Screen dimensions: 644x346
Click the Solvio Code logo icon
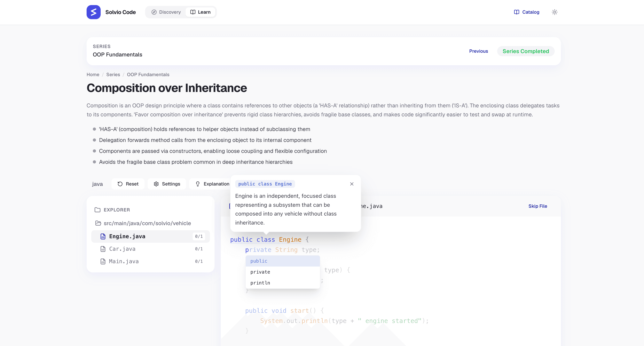pyautogui.click(x=93, y=12)
